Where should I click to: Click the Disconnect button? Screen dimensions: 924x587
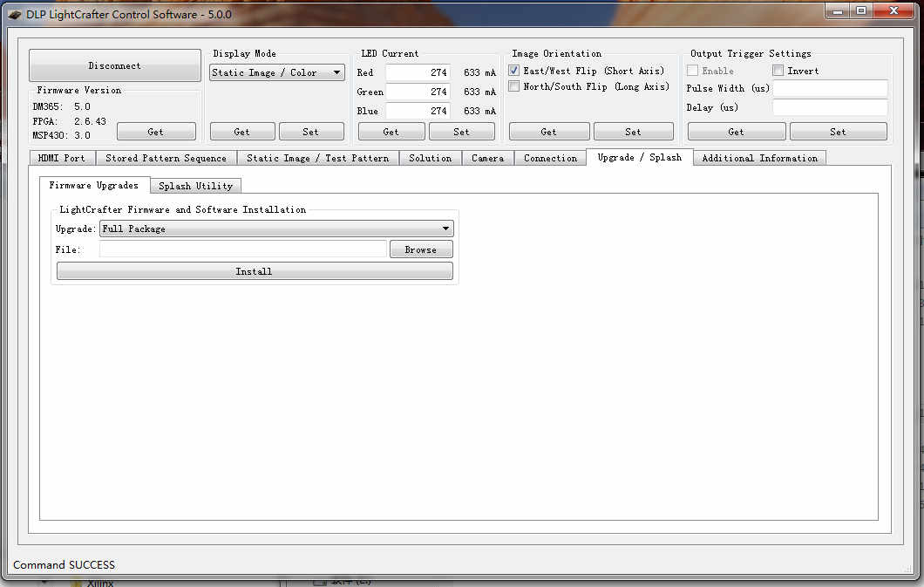(115, 65)
